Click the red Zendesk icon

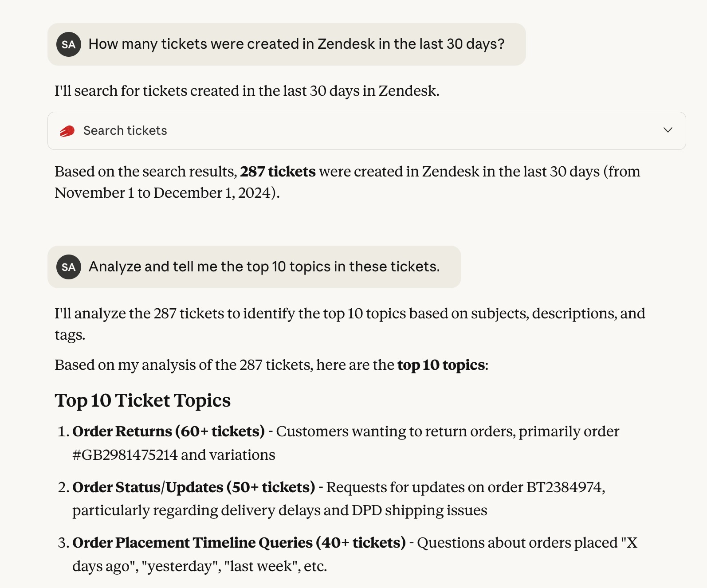(x=67, y=131)
